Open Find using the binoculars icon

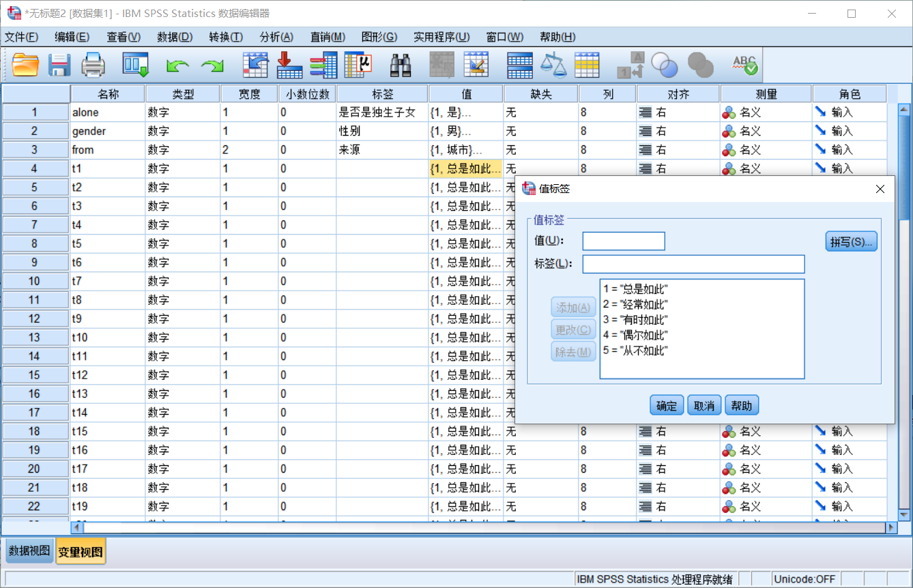tap(401, 65)
